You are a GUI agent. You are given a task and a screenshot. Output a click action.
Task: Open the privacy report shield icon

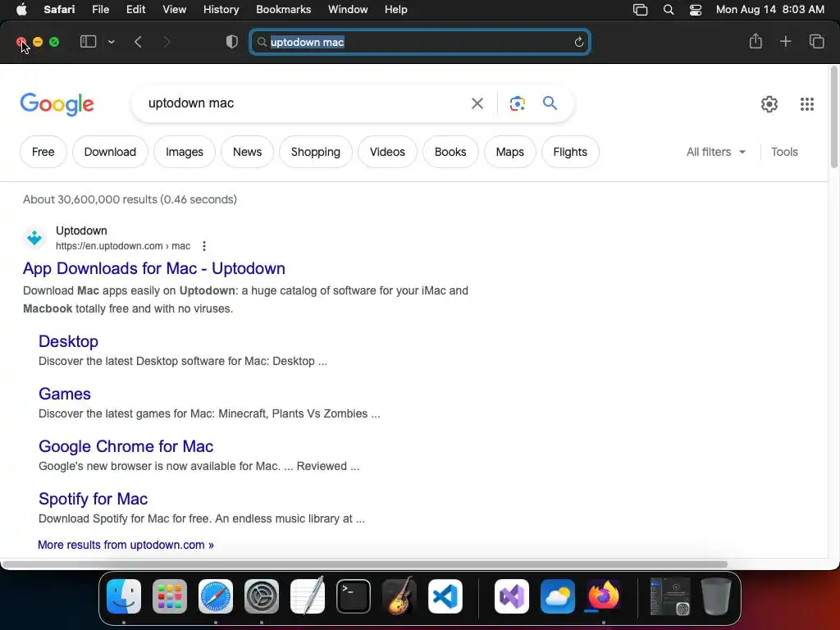coord(232,42)
